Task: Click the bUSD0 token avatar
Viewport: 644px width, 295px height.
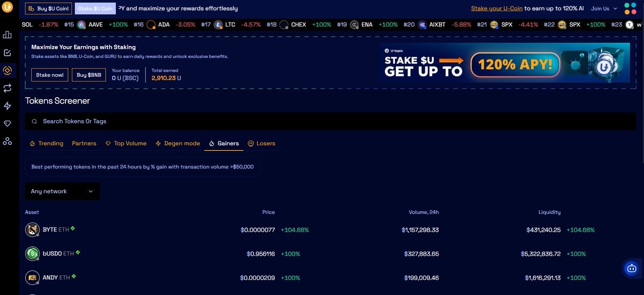Action: pos(32,254)
